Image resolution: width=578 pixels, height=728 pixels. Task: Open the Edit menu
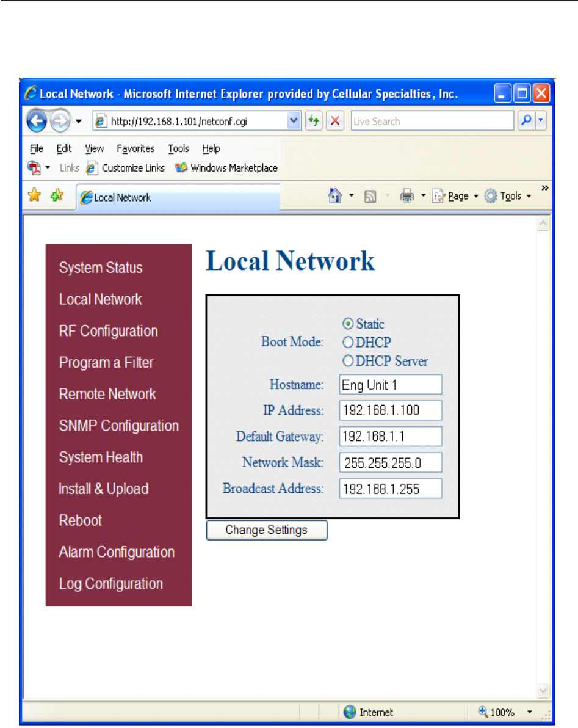[64, 148]
